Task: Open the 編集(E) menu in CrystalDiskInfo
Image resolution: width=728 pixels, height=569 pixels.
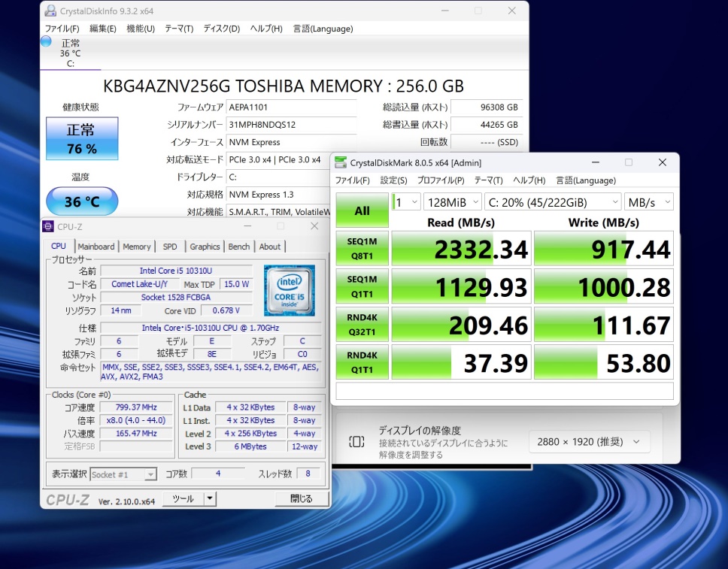Action: pyautogui.click(x=102, y=29)
